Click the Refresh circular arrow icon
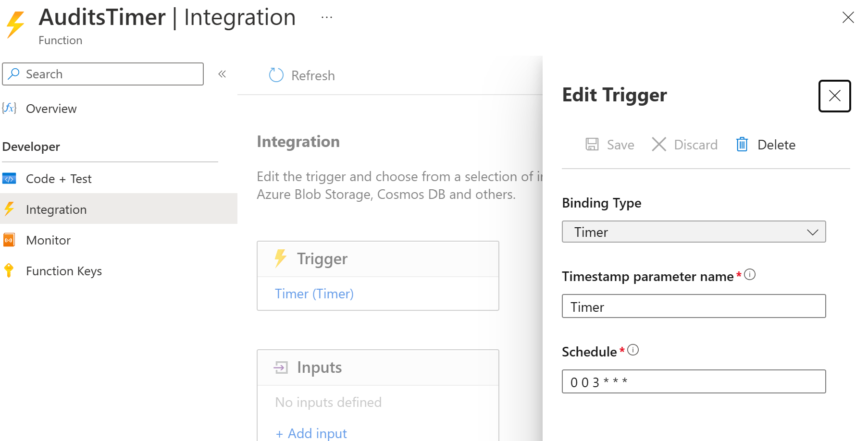Viewport: 868px width, 441px height. (x=276, y=75)
